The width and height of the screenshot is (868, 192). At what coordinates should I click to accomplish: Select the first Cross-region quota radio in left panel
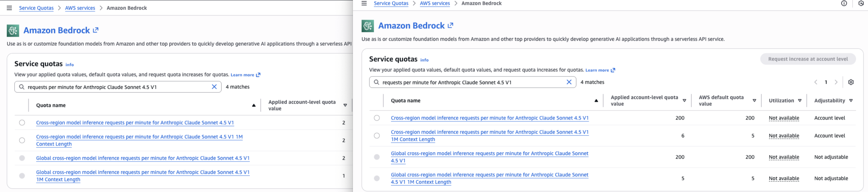[22, 123]
